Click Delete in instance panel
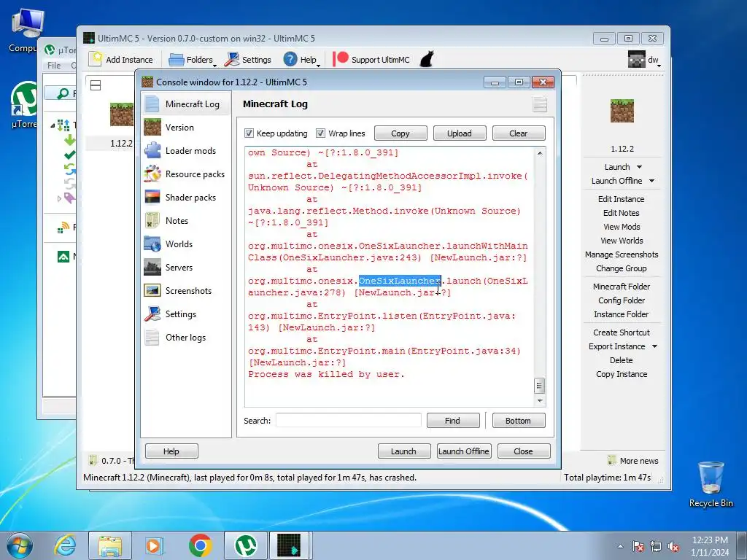747x560 pixels. [622, 360]
